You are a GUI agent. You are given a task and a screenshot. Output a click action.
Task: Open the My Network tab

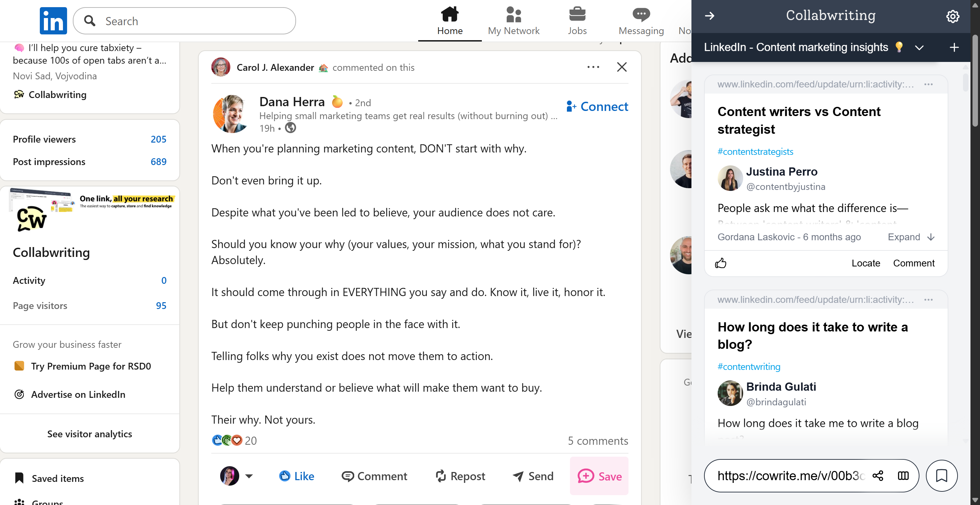pos(513,21)
